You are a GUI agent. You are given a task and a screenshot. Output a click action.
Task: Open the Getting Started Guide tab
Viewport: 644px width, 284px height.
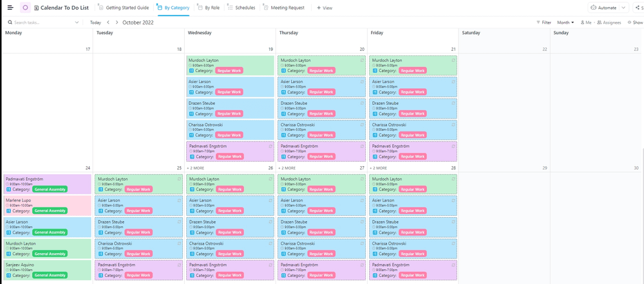[128, 8]
